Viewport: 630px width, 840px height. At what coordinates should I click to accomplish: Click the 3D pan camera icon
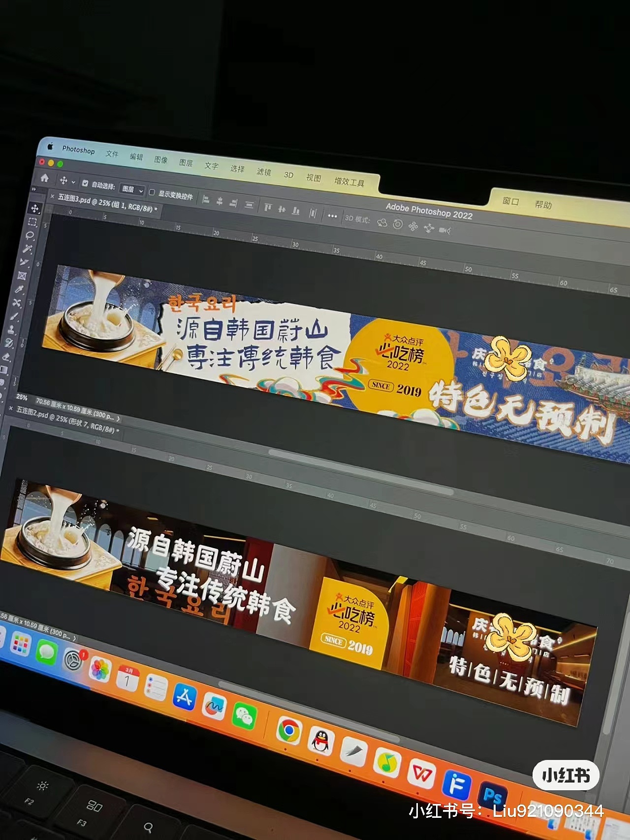(x=413, y=226)
